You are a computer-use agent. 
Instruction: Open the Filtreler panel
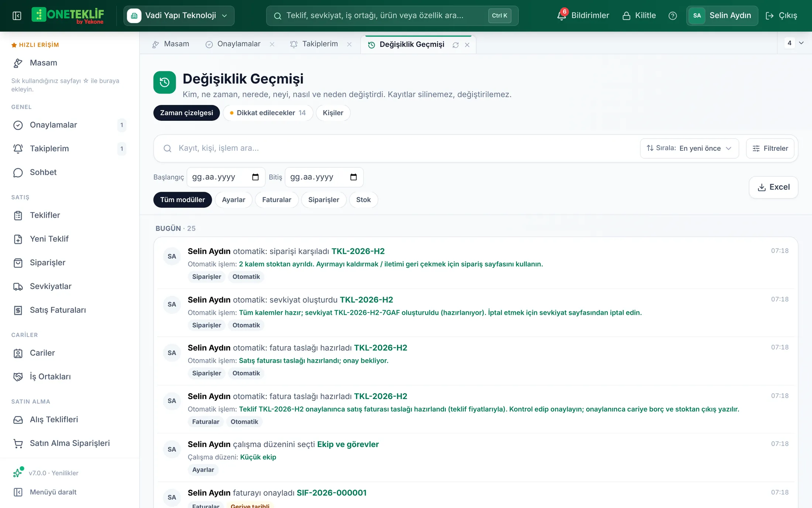770,148
